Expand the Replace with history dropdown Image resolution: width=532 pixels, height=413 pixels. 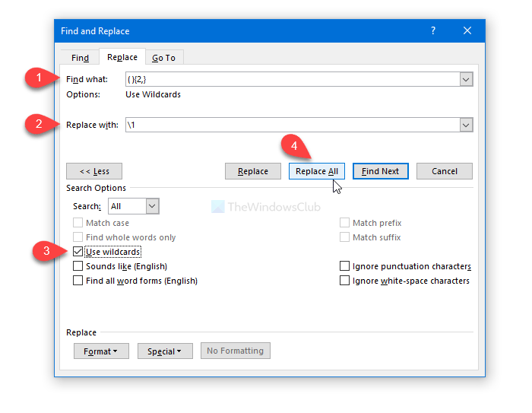(466, 125)
